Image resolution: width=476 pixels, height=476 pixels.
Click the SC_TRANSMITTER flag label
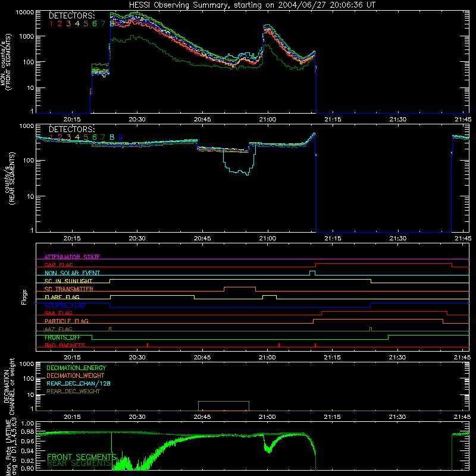coord(68,289)
